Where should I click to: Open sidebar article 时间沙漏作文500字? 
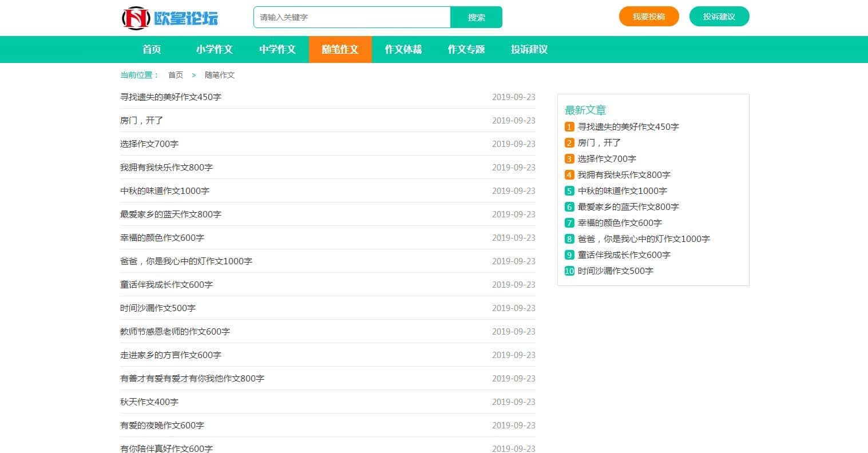(615, 271)
